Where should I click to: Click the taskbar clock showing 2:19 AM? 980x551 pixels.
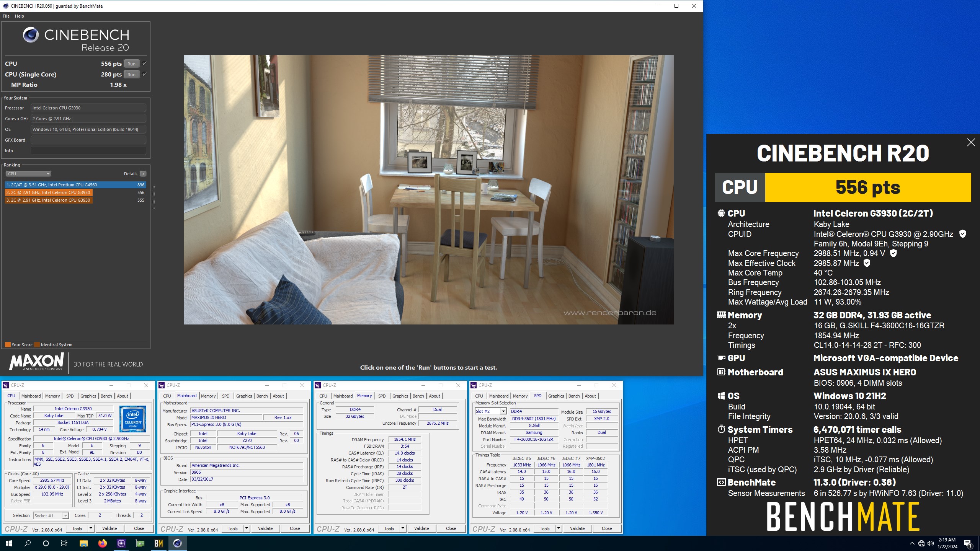click(x=947, y=543)
